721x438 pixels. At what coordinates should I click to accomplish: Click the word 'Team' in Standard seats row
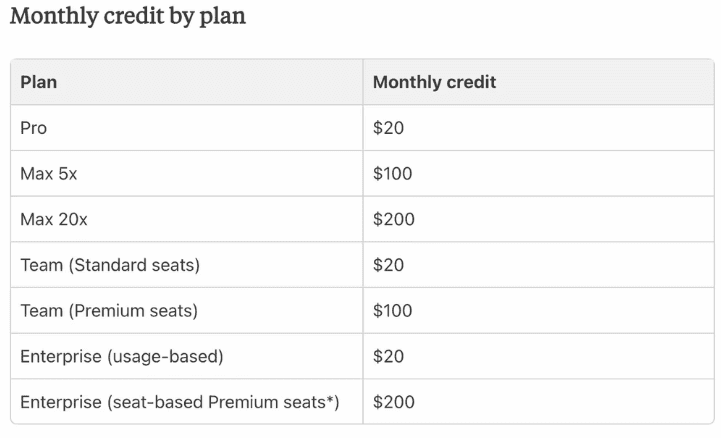[41, 265]
